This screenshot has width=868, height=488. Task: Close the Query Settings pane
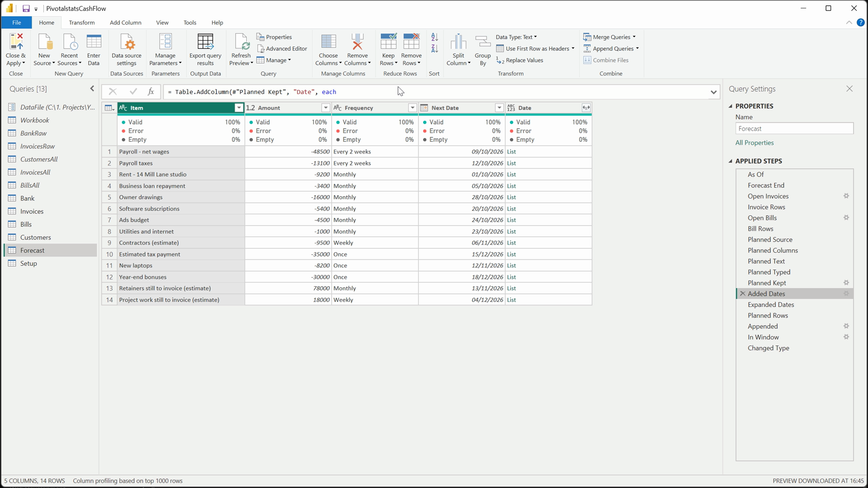pyautogui.click(x=850, y=89)
